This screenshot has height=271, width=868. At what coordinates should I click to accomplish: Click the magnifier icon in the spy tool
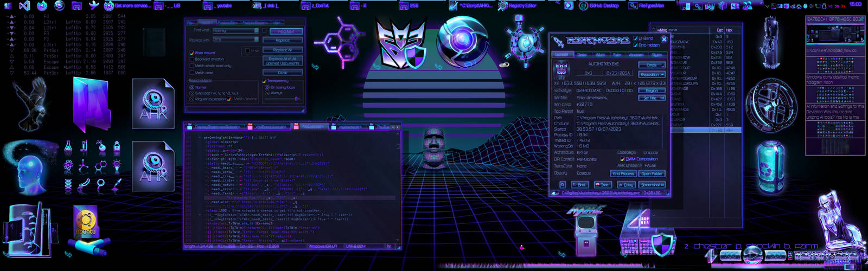pos(563,185)
